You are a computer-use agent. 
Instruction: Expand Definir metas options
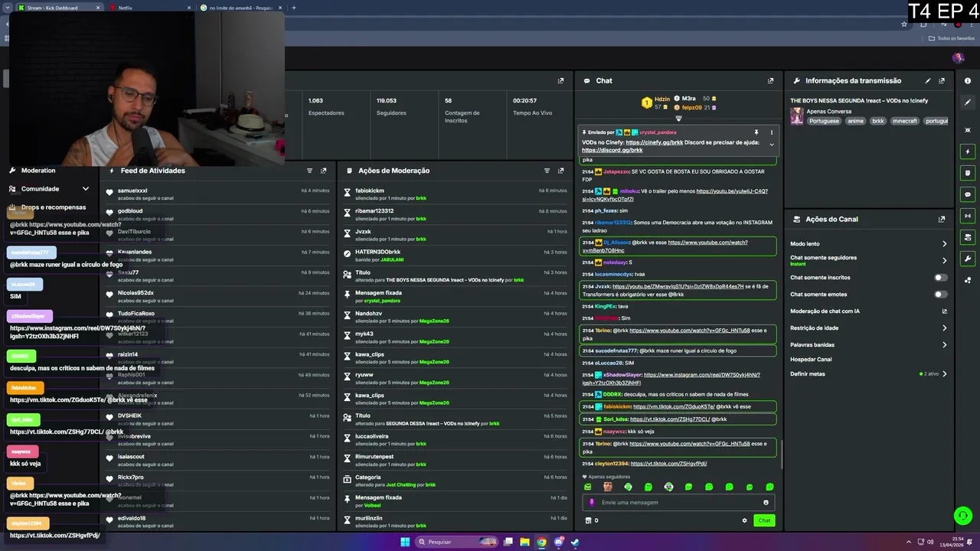[x=944, y=374]
